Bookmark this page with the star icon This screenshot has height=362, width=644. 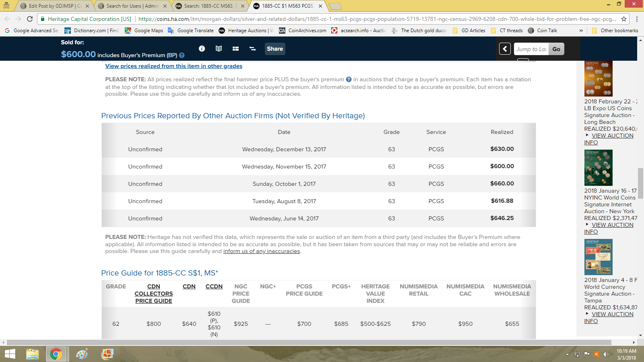click(624, 19)
